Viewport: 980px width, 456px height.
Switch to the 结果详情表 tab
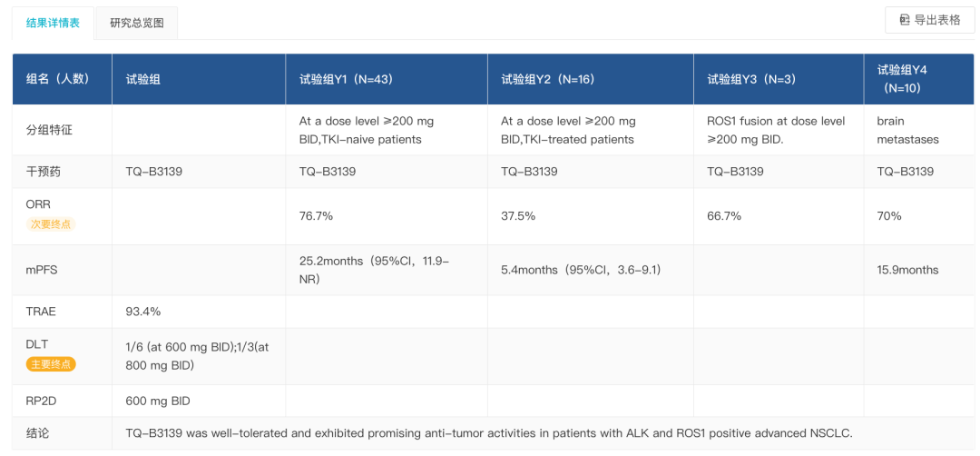pyautogui.click(x=53, y=23)
